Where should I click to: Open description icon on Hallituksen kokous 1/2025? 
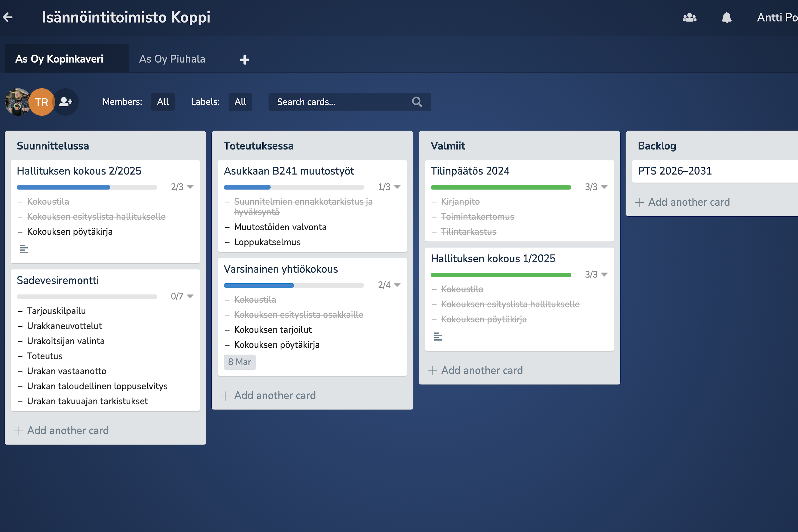(438, 336)
